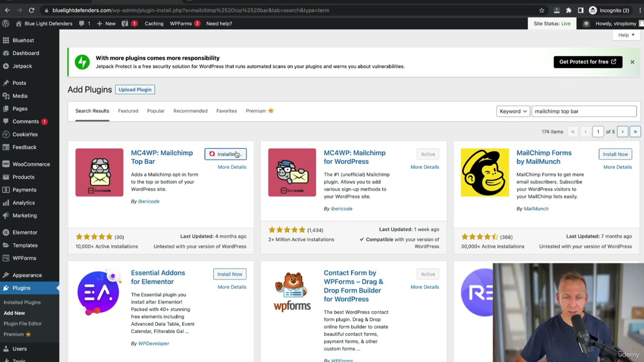Switch to the Favorites tab
This screenshot has width=644, height=362.
[x=226, y=111]
